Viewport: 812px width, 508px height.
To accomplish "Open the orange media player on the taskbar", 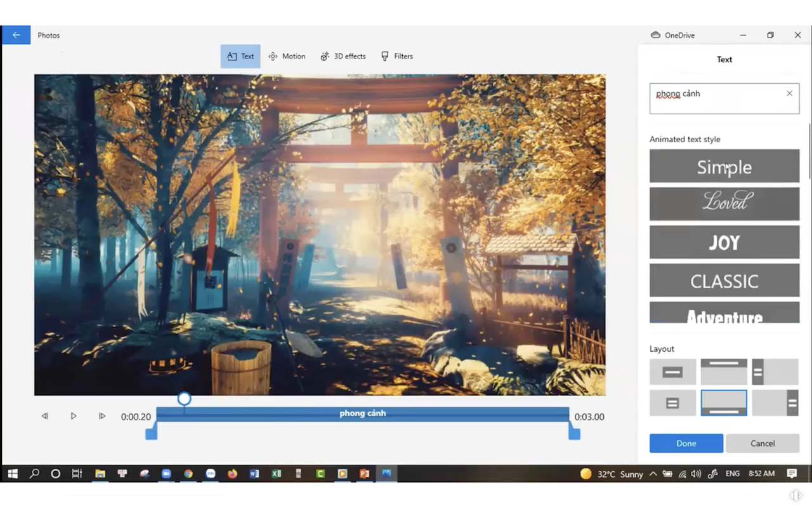I will (343, 474).
